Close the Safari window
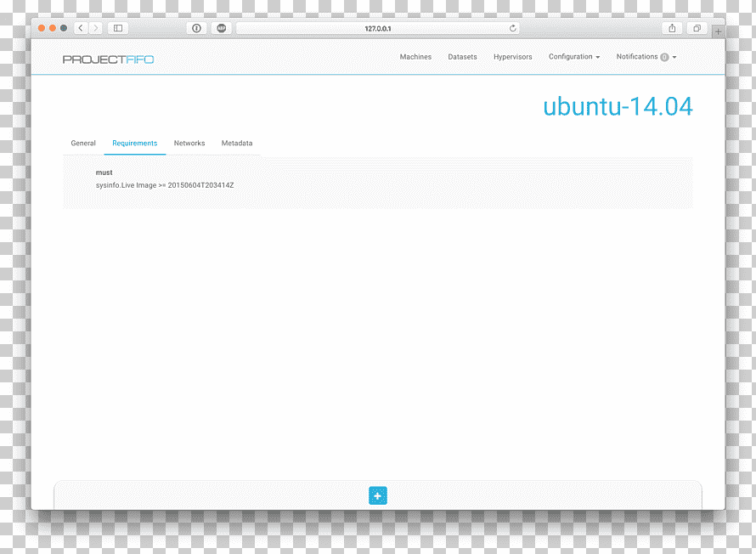The height and width of the screenshot is (554, 756). pos(42,28)
